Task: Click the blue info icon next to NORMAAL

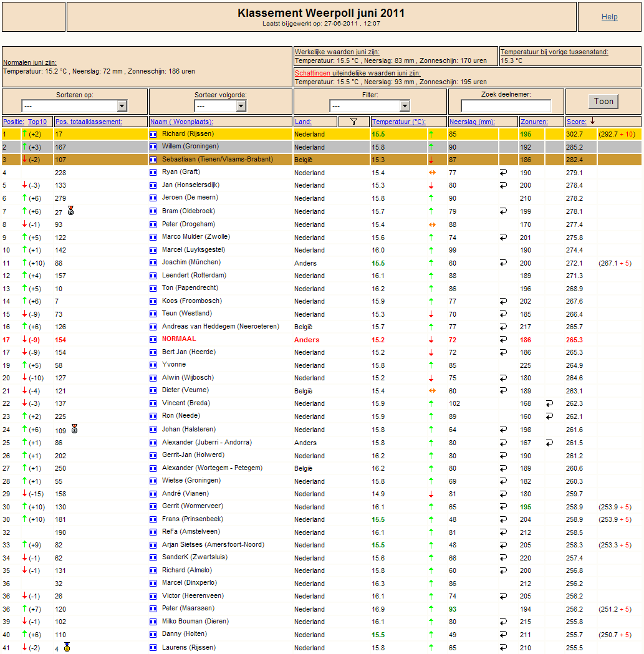Action: click(153, 340)
